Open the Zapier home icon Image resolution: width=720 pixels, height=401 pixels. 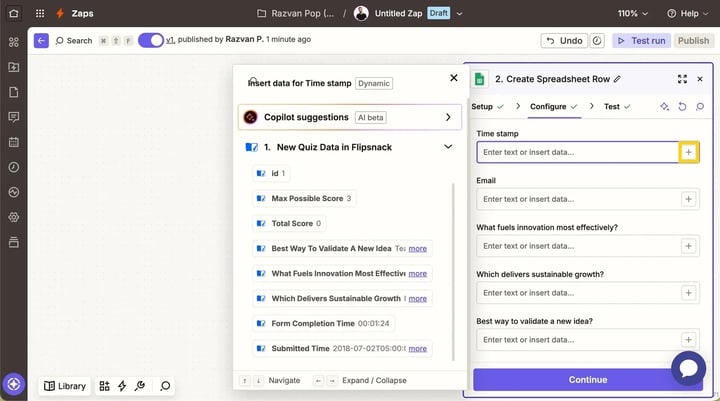14,13
